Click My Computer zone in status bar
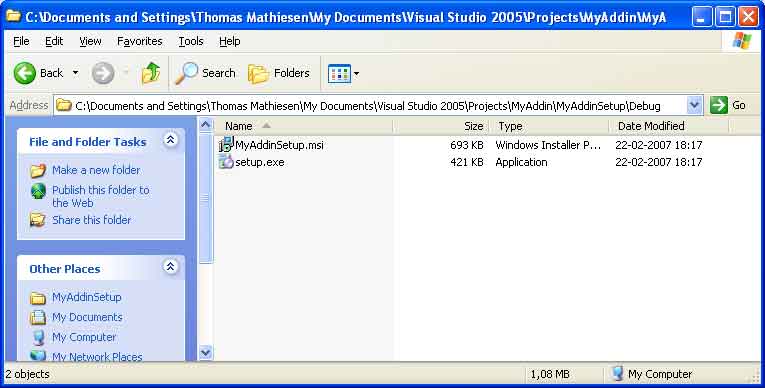 (651, 374)
